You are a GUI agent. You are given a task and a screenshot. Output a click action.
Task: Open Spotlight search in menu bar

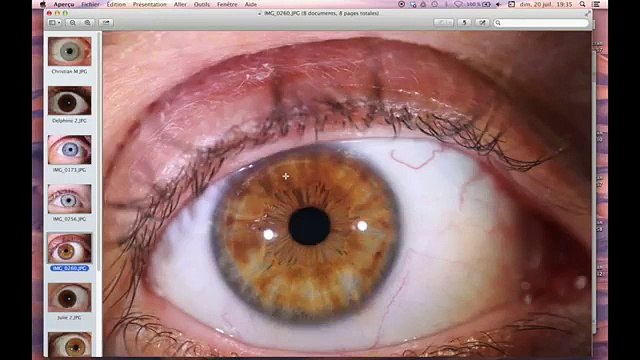(582, 4)
